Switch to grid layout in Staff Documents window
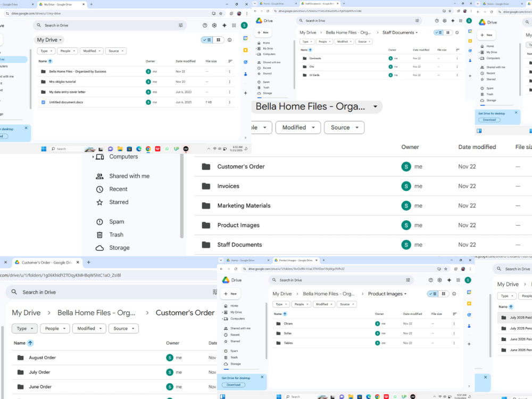This screenshot has width=532, height=399. pos(448,32)
